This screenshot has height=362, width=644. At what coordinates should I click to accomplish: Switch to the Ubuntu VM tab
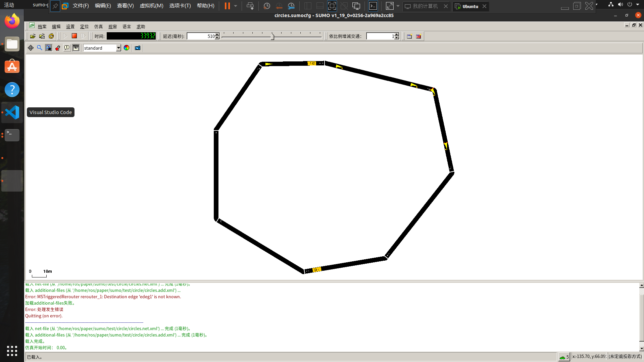pyautogui.click(x=470, y=6)
